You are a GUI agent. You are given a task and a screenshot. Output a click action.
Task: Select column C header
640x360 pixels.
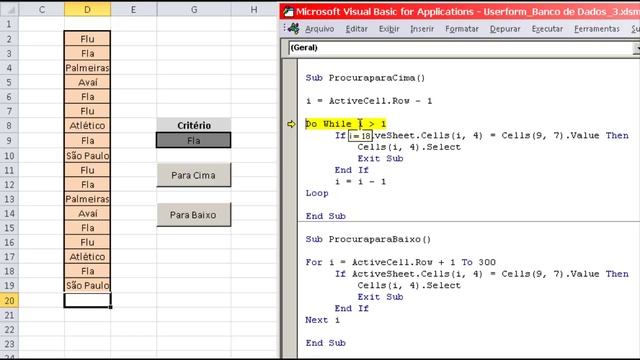tap(42, 9)
